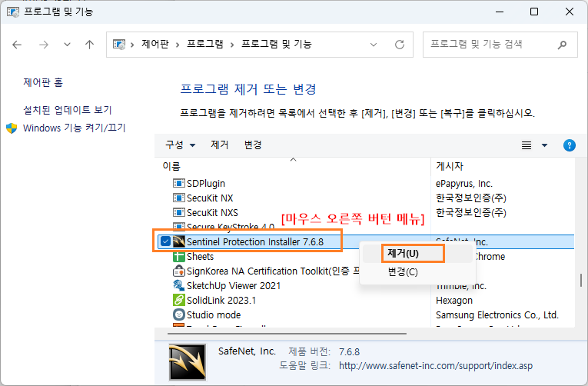Viewport: 588px width, 386px height.
Task: Choose 제거(U) in context menu
Action: (x=403, y=254)
